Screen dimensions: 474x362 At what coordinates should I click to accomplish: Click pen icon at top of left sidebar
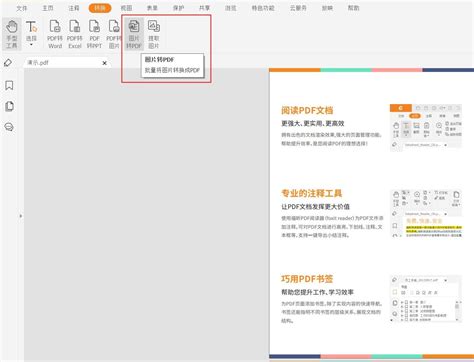[x=8, y=63]
